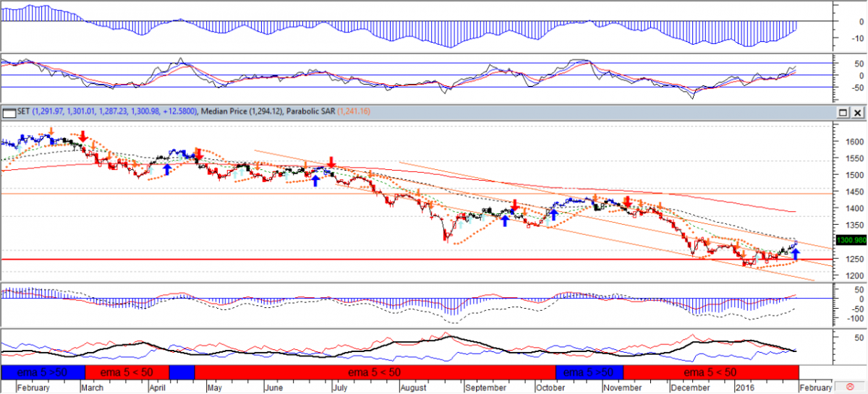Image resolution: width=868 pixels, height=394 pixels.
Task: Select the large red sell arrow in November
Action: click(x=627, y=200)
